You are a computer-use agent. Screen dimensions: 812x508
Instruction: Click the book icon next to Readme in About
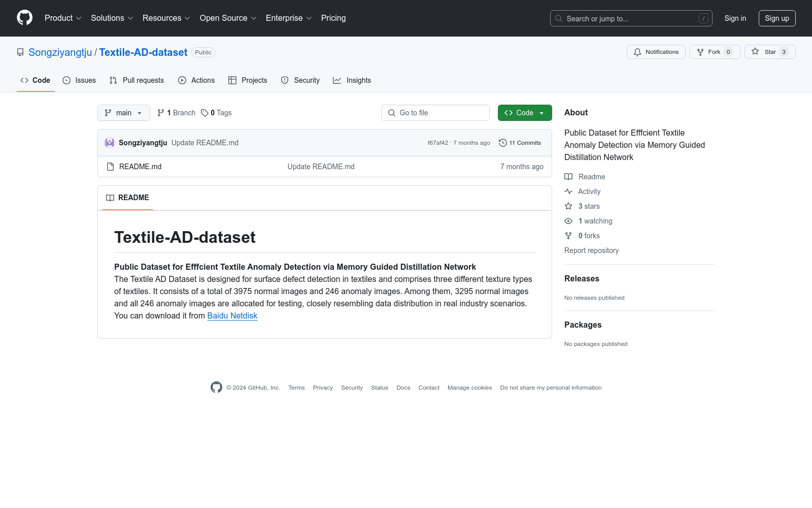pos(568,177)
